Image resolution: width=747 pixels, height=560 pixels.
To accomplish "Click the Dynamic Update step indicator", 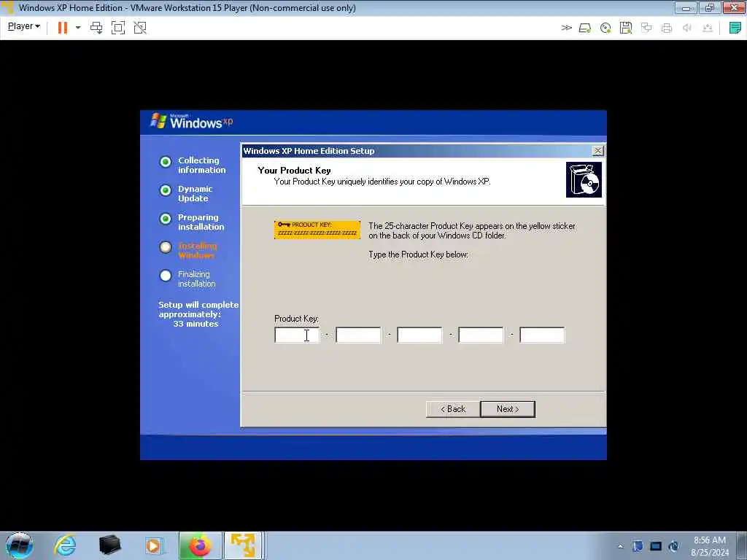I will (166, 190).
